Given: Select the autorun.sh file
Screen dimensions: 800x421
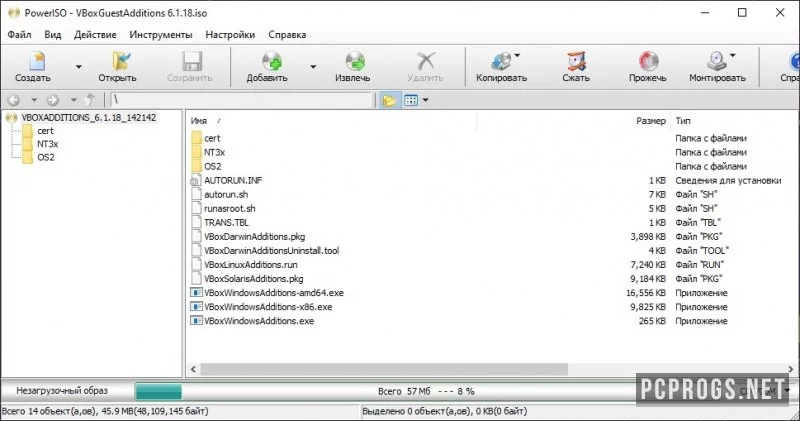Looking at the screenshot, I should (x=226, y=194).
